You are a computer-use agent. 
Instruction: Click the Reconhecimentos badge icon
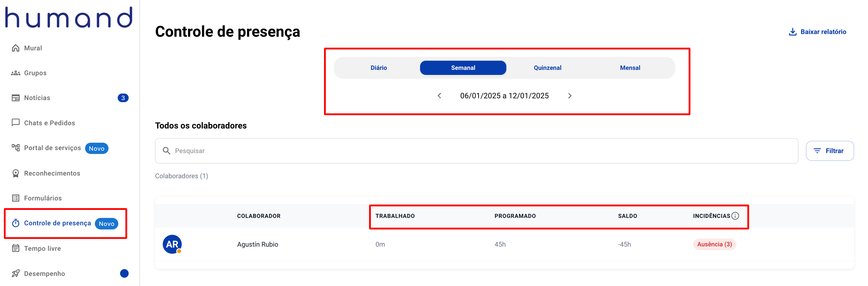pyautogui.click(x=15, y=173)
